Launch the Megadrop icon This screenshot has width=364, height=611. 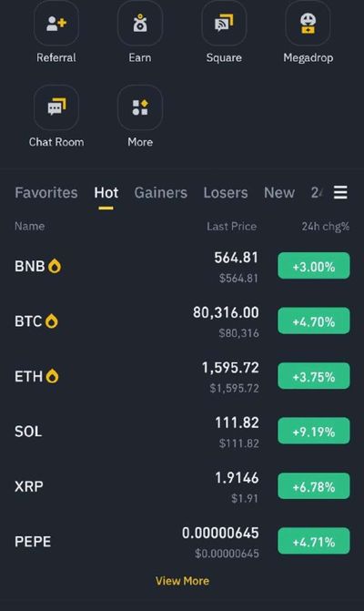point(308,23)
